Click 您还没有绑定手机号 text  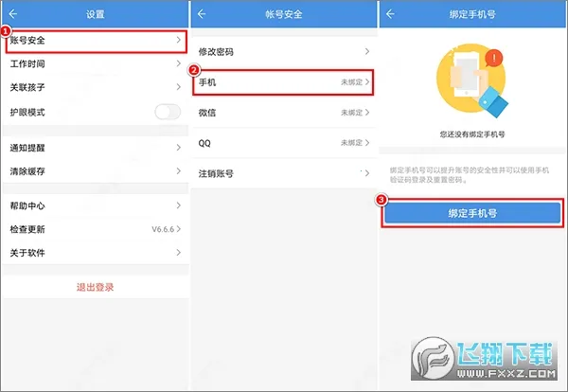472,134
